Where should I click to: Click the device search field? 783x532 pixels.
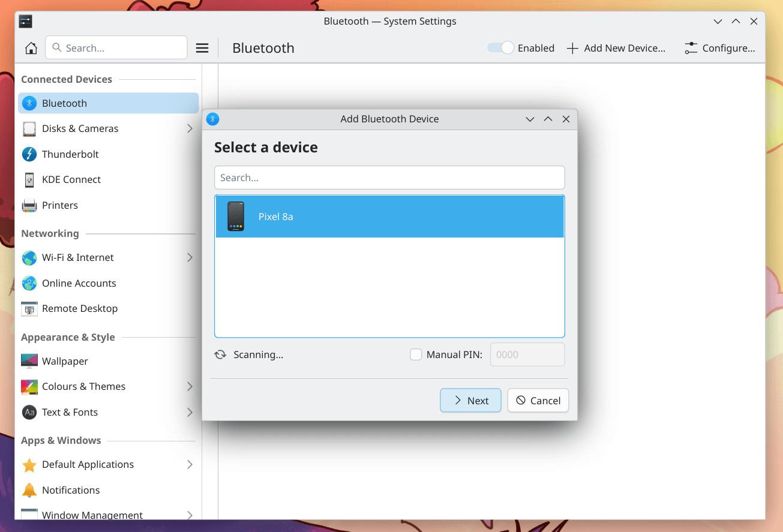point(389,178)
